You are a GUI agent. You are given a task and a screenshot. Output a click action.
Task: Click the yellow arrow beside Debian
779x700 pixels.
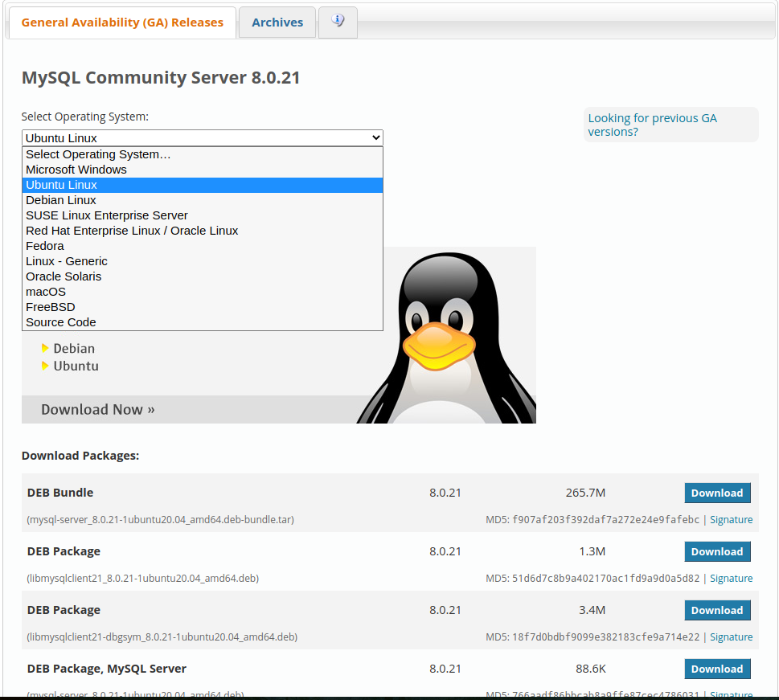click(x=45, y=348)
